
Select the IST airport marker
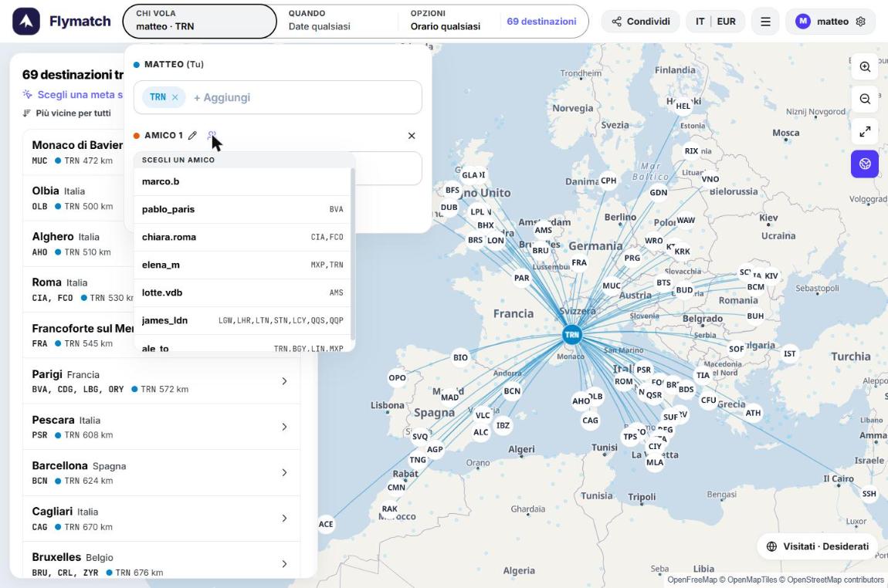(x=789, y=353)
